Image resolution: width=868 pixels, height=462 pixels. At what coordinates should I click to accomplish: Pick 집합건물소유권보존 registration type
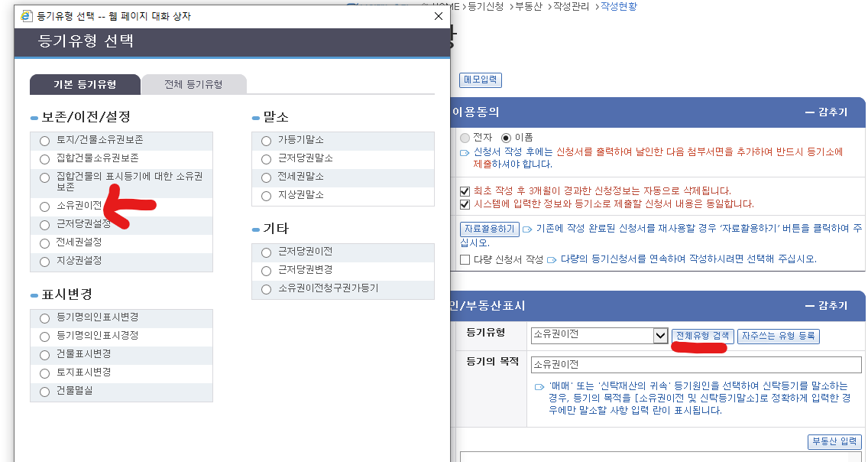[44, 158]
